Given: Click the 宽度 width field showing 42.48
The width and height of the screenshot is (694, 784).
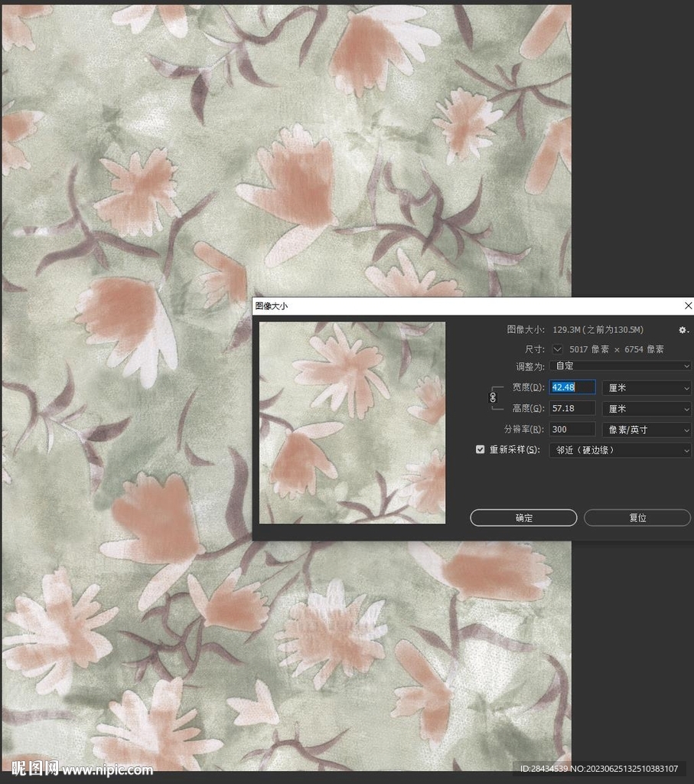Looking at the screenshot, I should [x=572, y=388].
